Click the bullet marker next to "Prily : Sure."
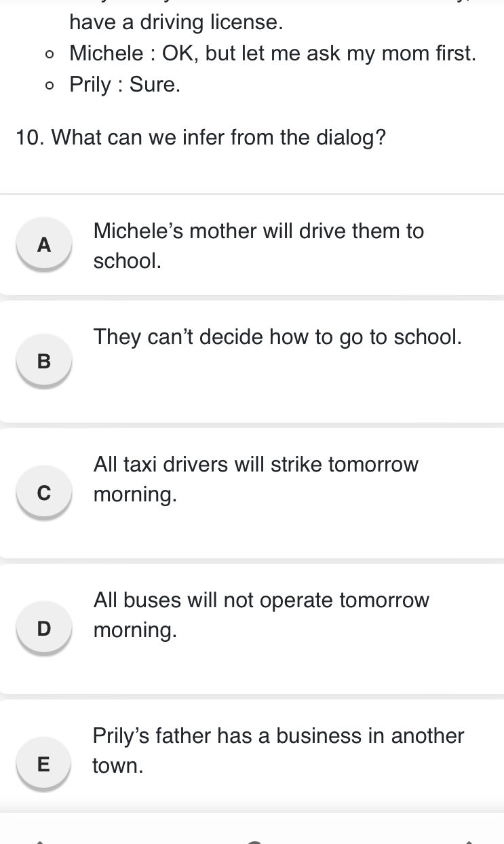 49,85
